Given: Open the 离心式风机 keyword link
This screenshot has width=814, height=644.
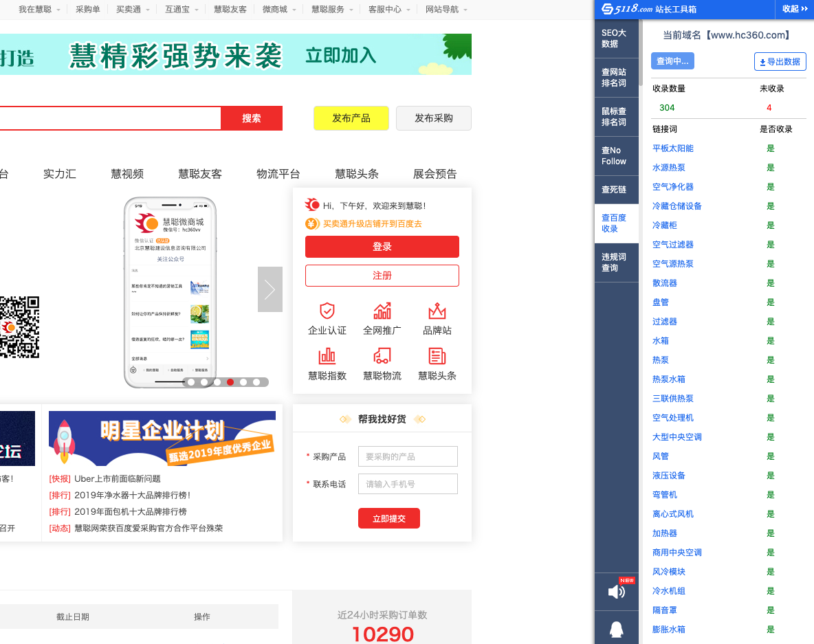Looking at the screenshot, I should coord(673,513).
